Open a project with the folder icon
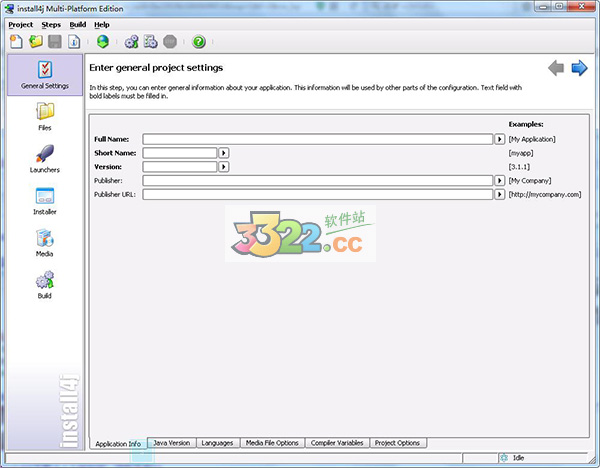This screenshot has width=600, height=468. [36, 41]
